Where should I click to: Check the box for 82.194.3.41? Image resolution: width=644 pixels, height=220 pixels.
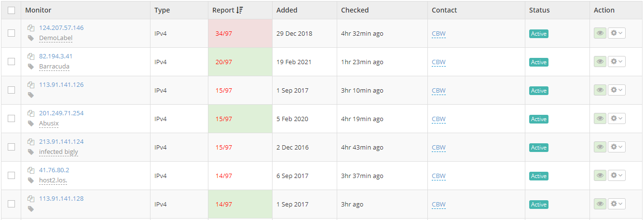coord(12,62)
